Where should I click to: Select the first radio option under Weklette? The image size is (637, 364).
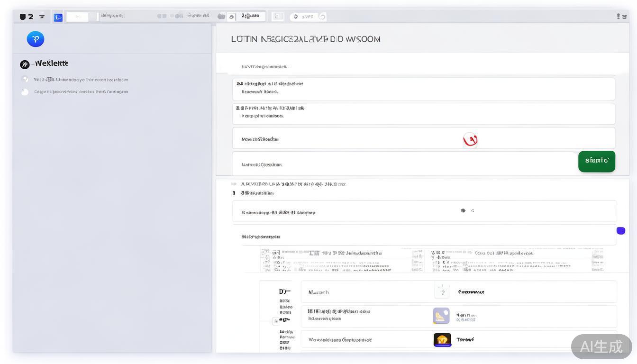pos(25,80)
